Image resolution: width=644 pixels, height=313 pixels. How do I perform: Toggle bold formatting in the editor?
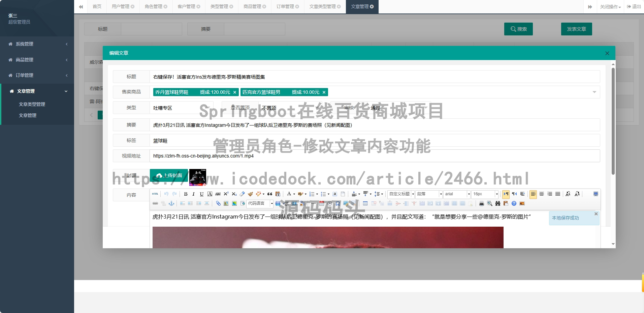click(186, 194)
